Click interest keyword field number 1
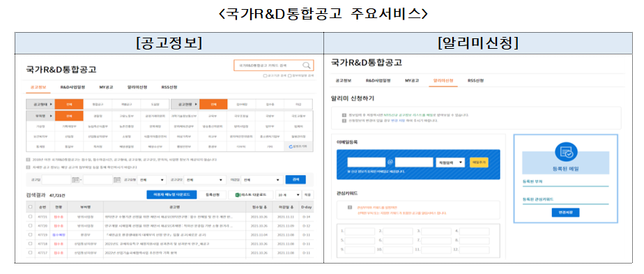 tap(360, 231)
